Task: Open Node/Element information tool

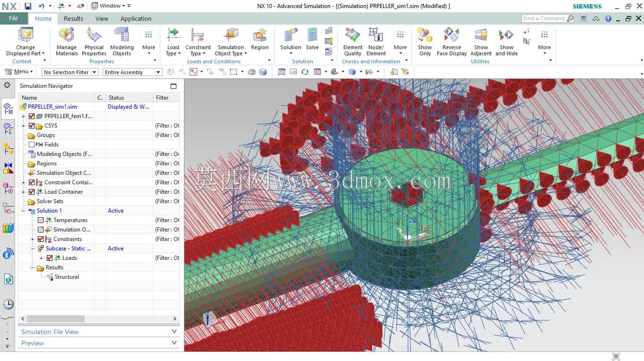Action: coord(376,42)
